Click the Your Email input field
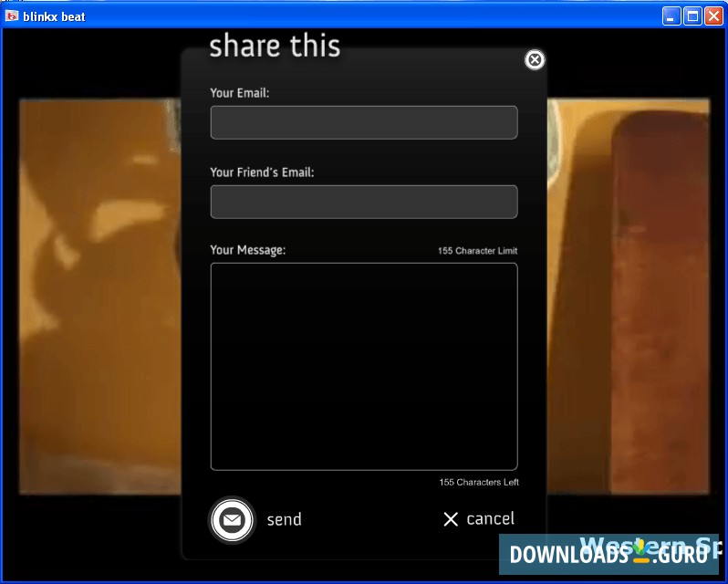This screenshot has height=584, width=728. tap(364, 122)
